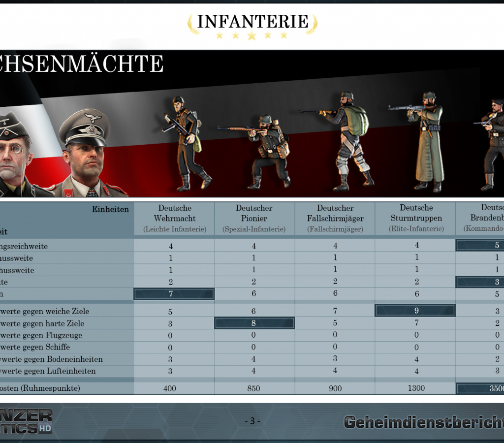Click the 'gegen weiche Ziele' row label
The height and width of the screenshot is (443, 504).
(x=44, y=311)
